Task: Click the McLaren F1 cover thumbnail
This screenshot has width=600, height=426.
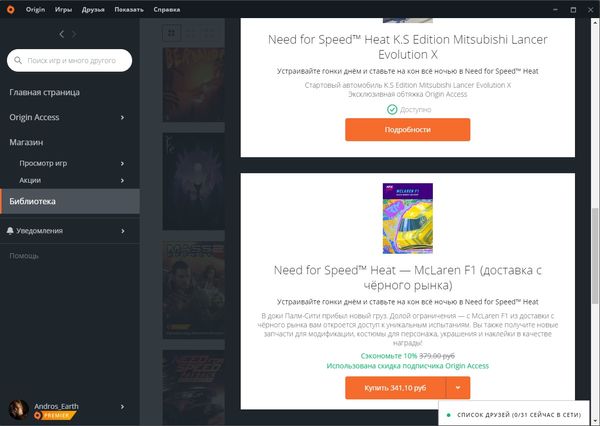Action: [x=408, y=218]
